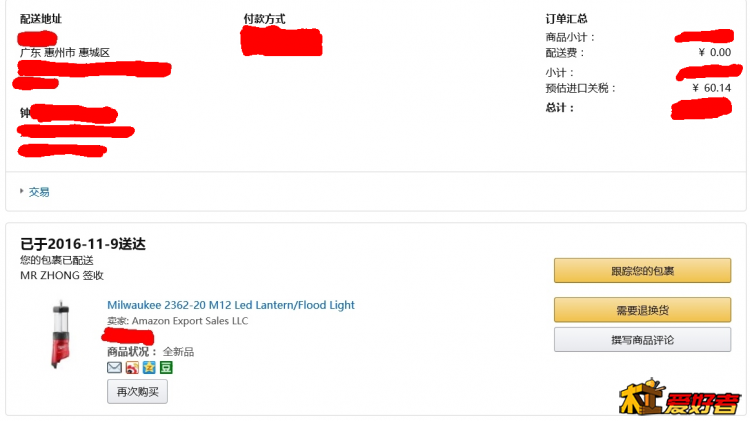Click the 订单汇总 order summary heading
Image resolution: width=750 pixels, height=421 pixels.
coord(566,19)
